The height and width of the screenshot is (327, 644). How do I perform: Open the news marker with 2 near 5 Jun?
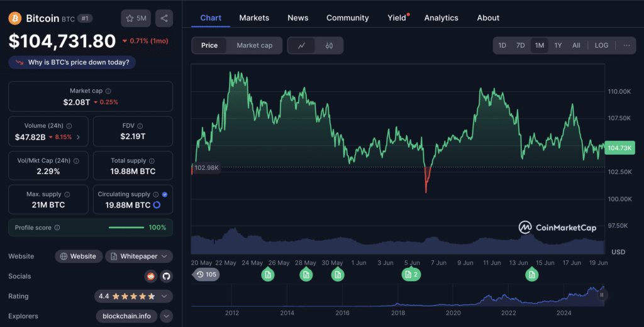(x=411, y=274)
